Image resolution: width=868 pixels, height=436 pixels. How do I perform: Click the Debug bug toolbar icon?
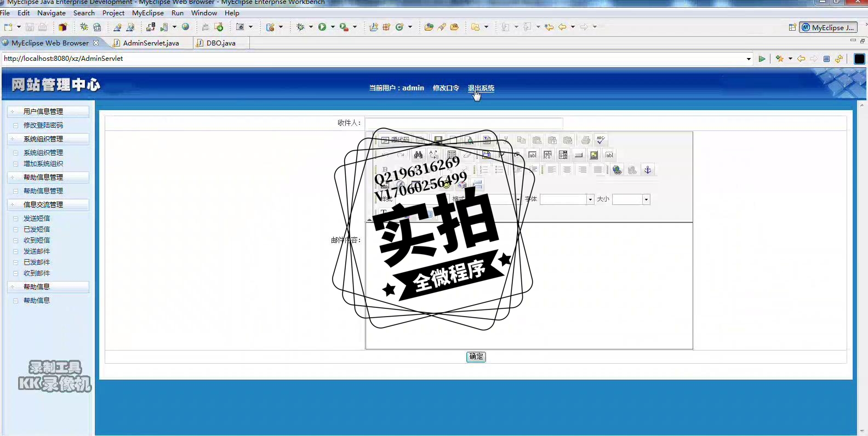click(x=300, y=27)
